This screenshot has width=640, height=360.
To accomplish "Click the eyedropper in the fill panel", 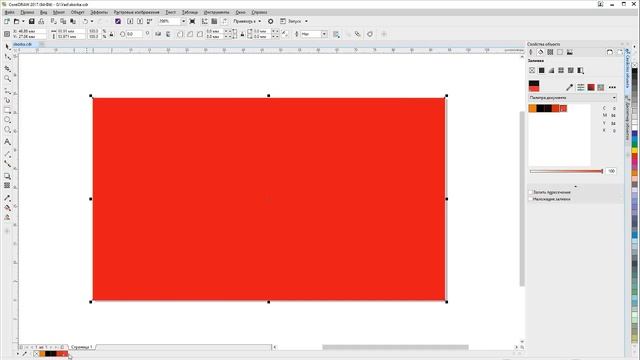I will pos(569,87).
